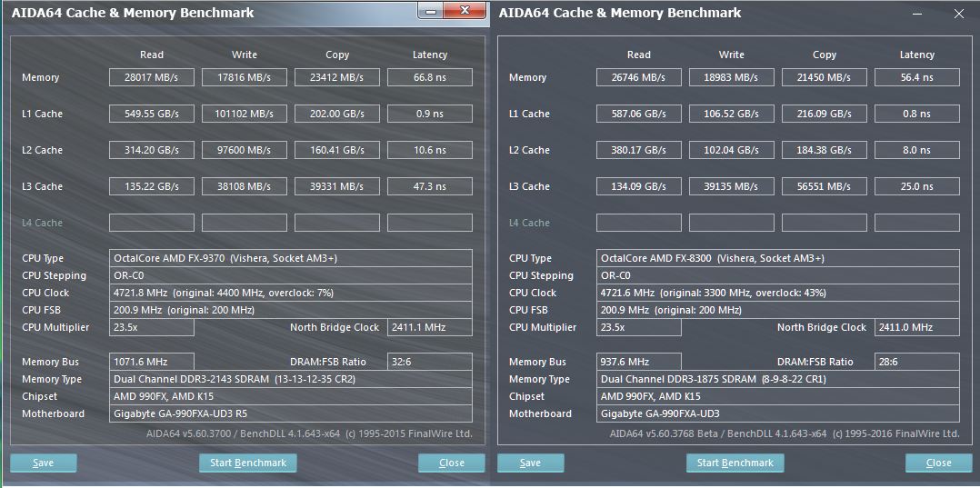Start Benchmark in the right AIDA64 window
The height and width of the screenshot is (488, 980).
click(735, 463)
